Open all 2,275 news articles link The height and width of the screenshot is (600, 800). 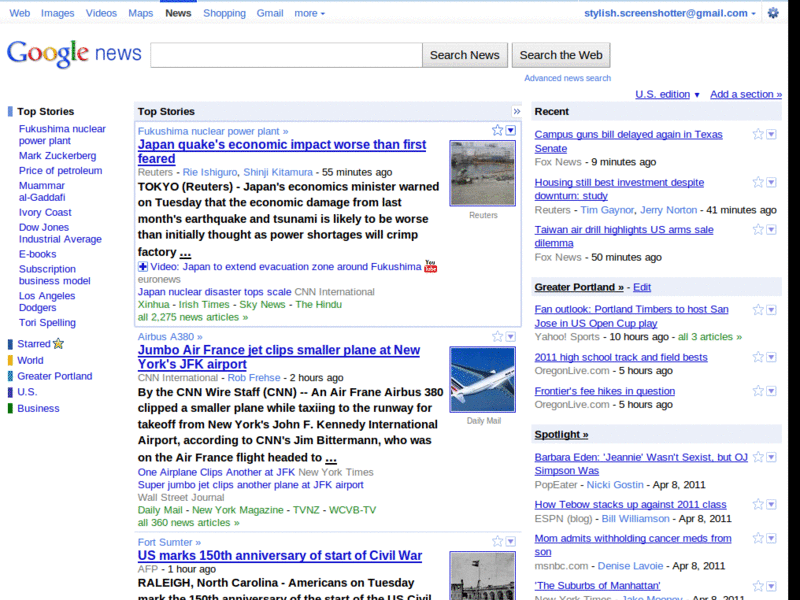(x=193, y=317)
